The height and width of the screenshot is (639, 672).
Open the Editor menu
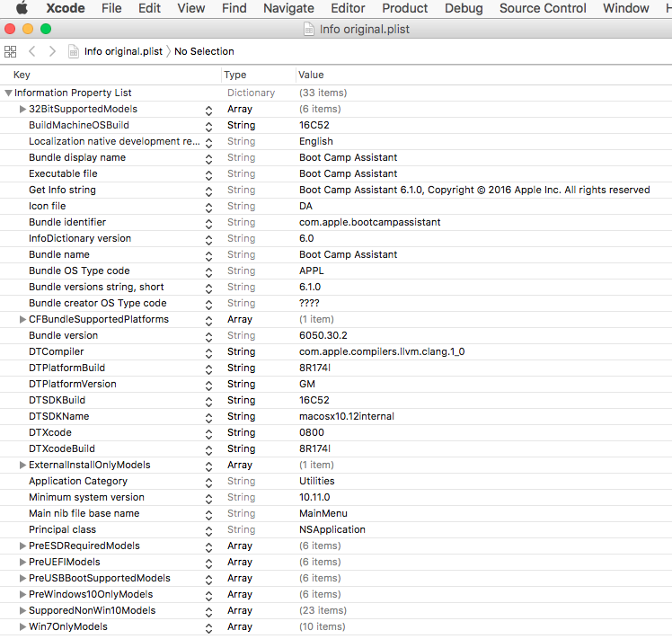coord(348,8)
